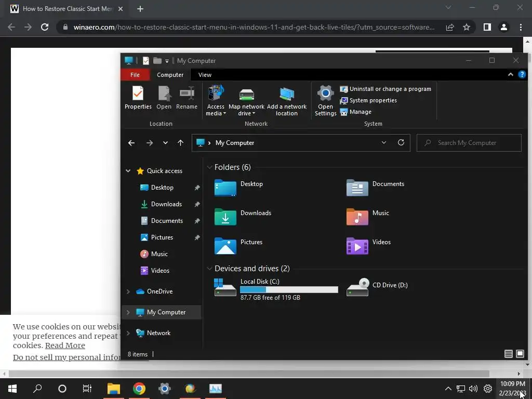Open the Windows Start button
This screenshot has width=532, height=399.
point(12,389)
